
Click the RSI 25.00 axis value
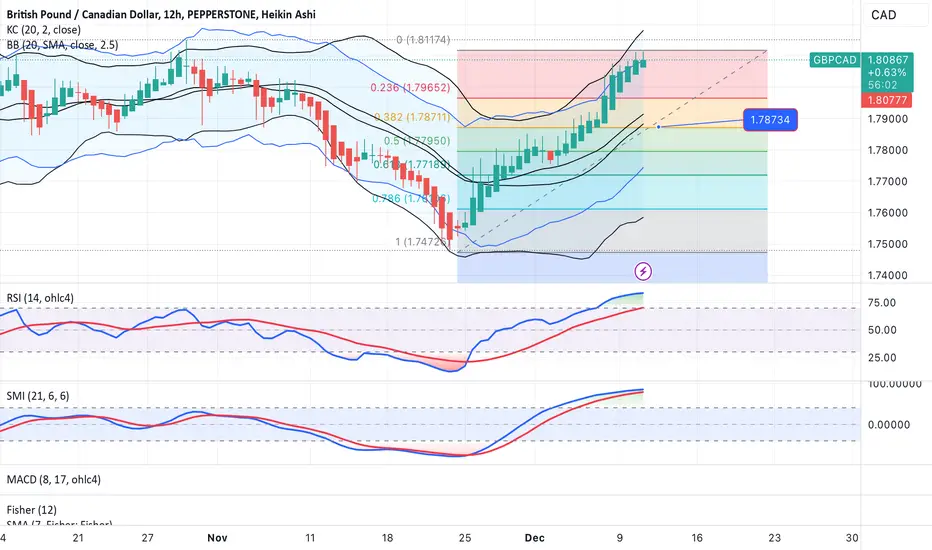(x=881, y=357)
